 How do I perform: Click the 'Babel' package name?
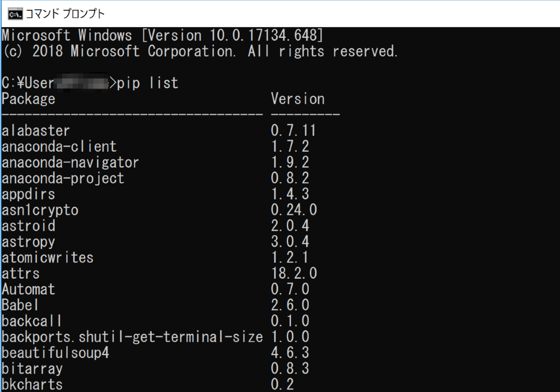pyautogui.click(x=20, y=305)
